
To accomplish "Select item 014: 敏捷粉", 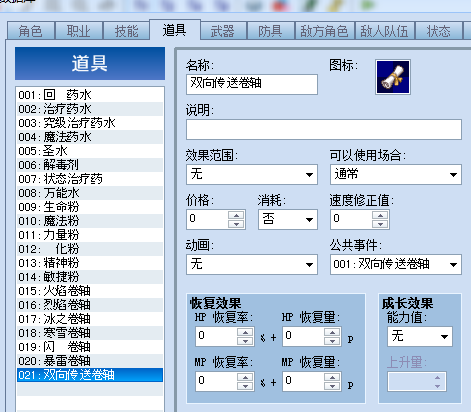I will [90, 277].
